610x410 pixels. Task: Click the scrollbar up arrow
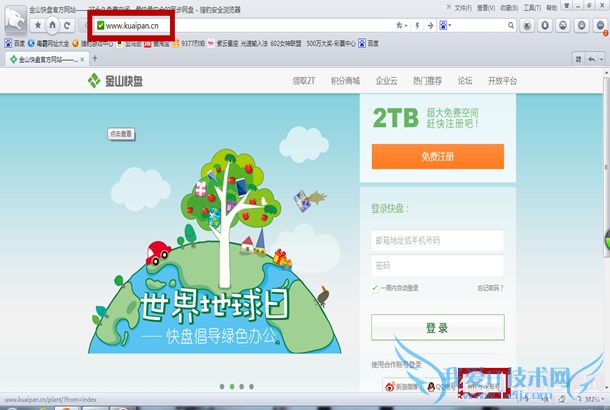(x=606, y=72)
